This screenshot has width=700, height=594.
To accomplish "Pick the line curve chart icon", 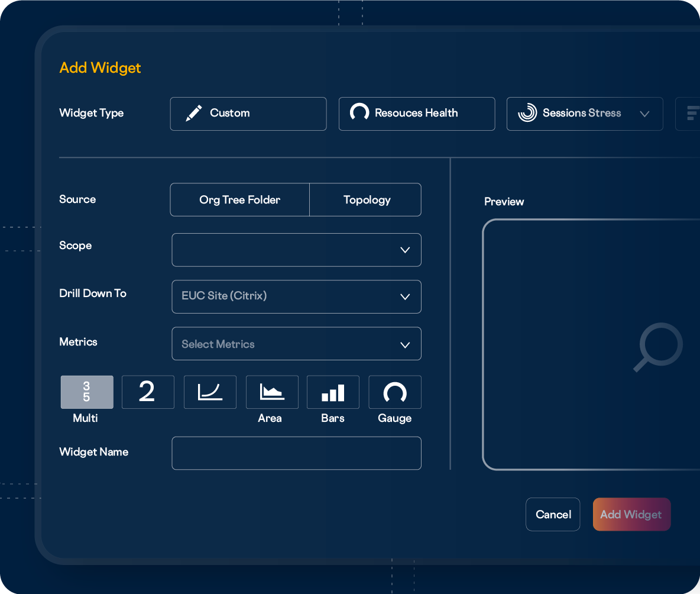I will click(x=210, y=392).
